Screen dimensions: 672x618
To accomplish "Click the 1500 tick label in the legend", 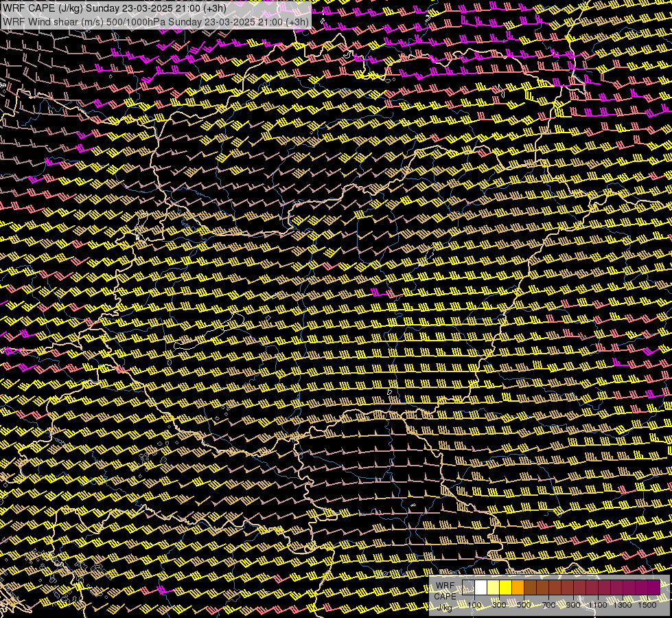I will [647, 605].
